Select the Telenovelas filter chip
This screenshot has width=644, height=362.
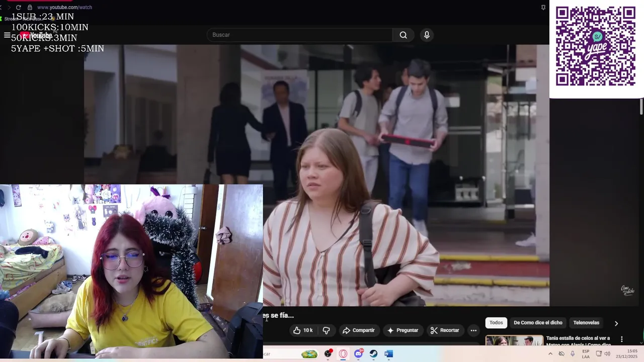[x=586, y=323]
